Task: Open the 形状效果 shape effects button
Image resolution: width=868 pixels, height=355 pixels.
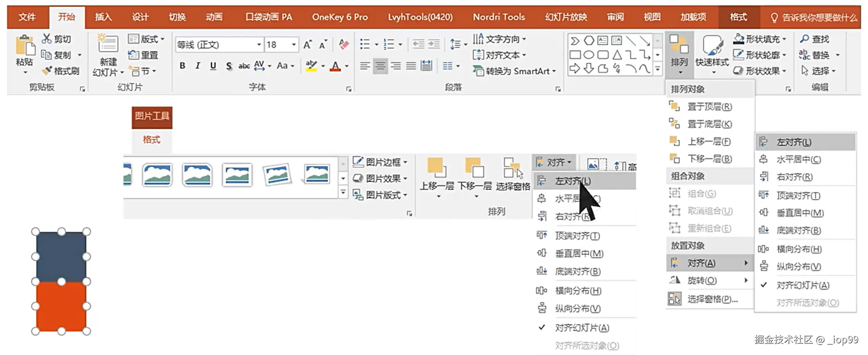Action: (x=760, y=71)
